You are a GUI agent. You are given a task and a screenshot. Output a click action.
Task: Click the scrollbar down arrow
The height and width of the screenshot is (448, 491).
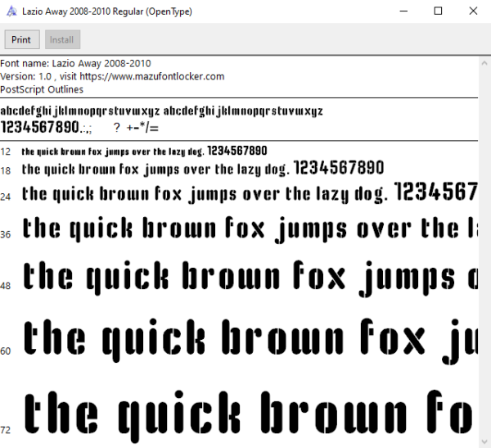[x=484, y=441]
